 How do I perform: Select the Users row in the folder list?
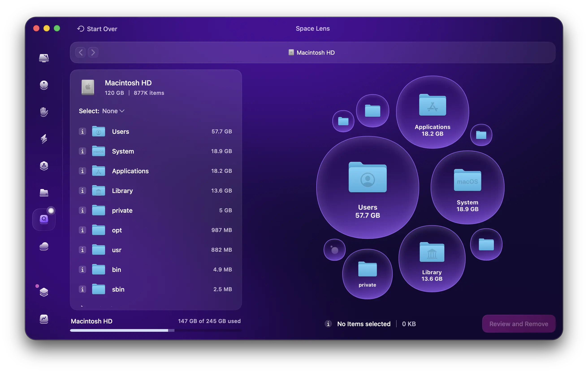point(156,131)
